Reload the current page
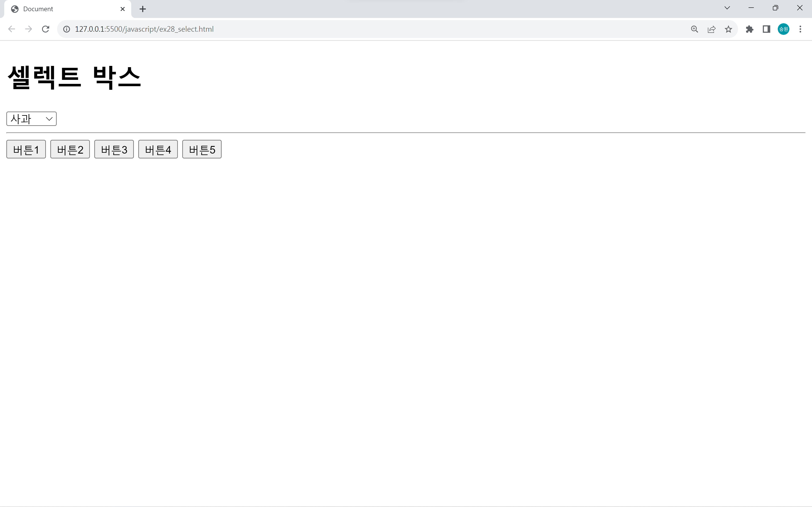 [46, 29]
